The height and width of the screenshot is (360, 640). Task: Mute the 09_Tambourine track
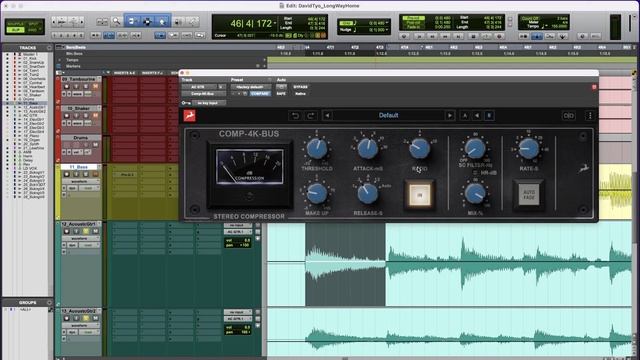click(x=95, y=87)
